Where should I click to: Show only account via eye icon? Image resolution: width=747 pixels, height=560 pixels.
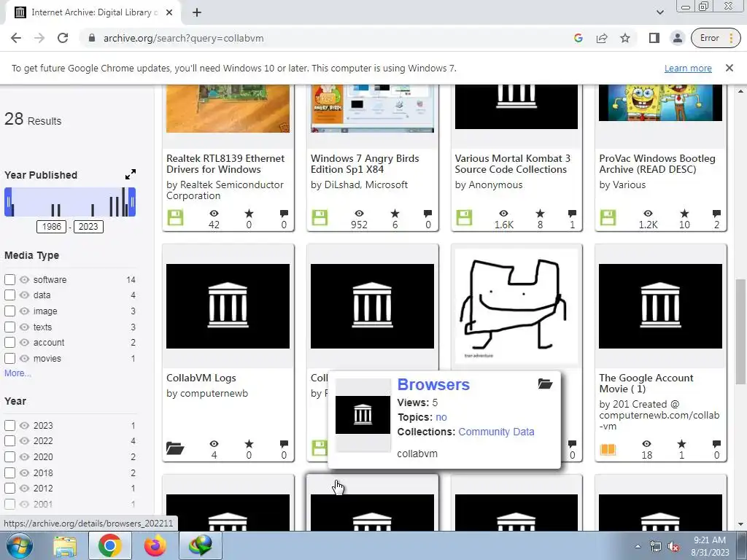coord(24,343)
